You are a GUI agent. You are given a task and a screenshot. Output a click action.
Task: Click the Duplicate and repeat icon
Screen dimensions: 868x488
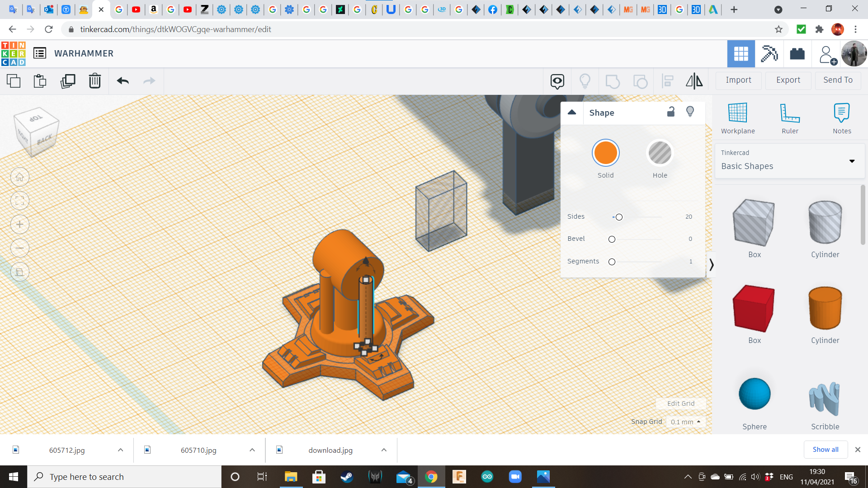click(68, 81)
